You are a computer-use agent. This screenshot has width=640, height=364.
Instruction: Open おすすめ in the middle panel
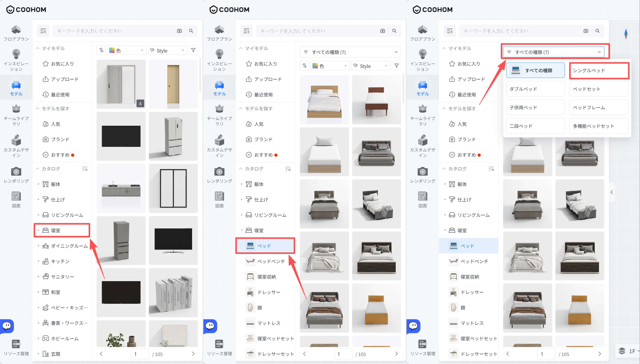265,155
